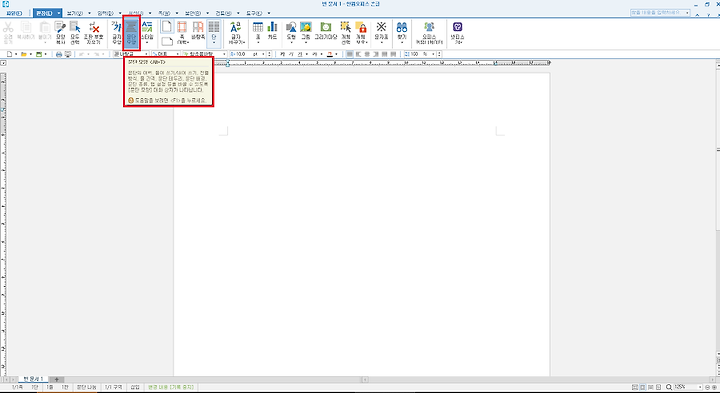The image size is (720, 393).
Task: Expand the 편집 tab dropdown arrow
Action: [59, 13]
